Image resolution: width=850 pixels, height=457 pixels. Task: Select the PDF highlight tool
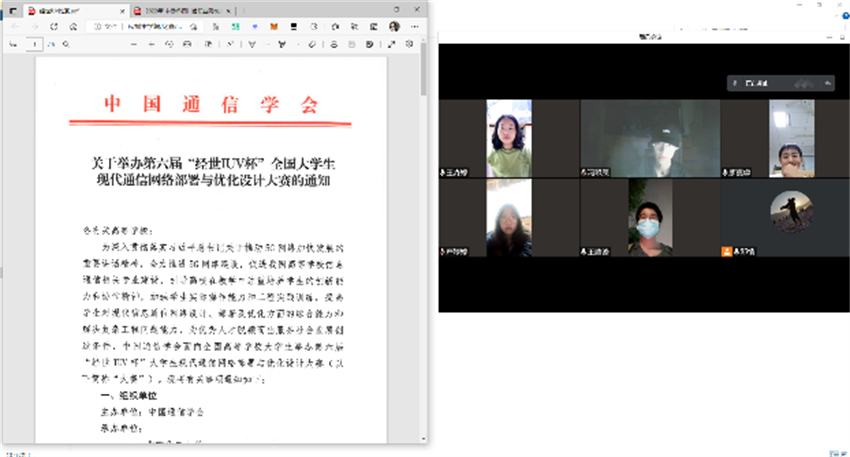pyautogui.click(x=282, y=44)
